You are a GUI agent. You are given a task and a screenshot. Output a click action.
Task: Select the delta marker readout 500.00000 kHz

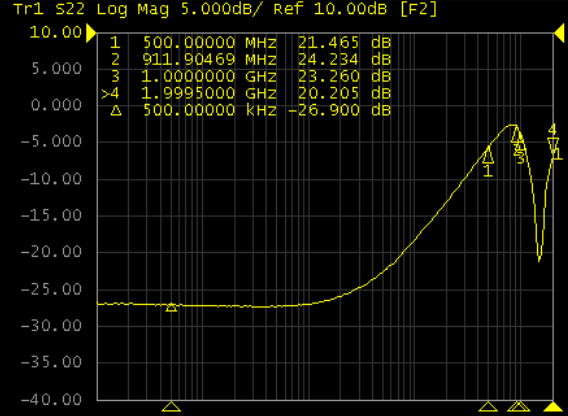[x=250, y=110]
